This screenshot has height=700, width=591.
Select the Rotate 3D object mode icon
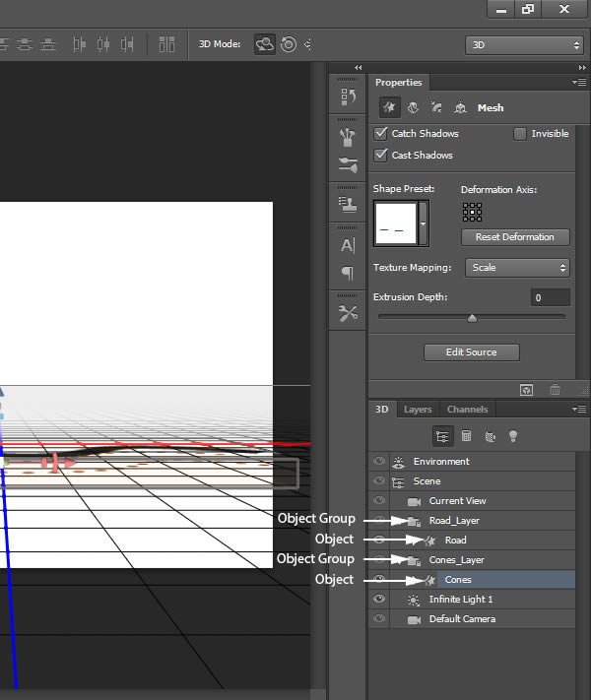click(264, 44)
